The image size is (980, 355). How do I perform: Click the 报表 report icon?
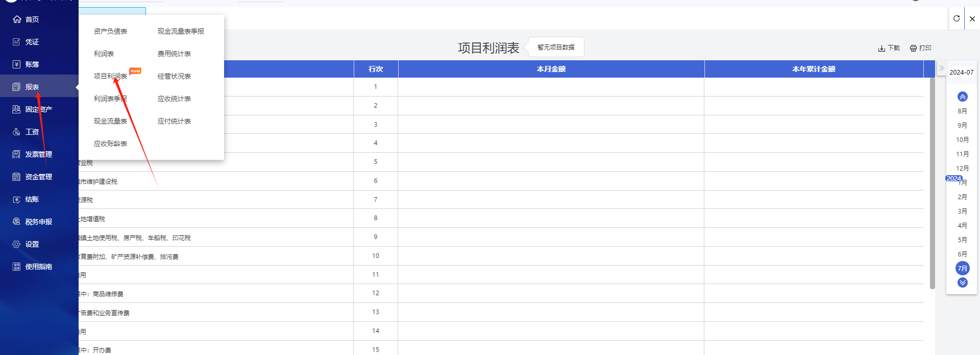(x=17, y=87)
